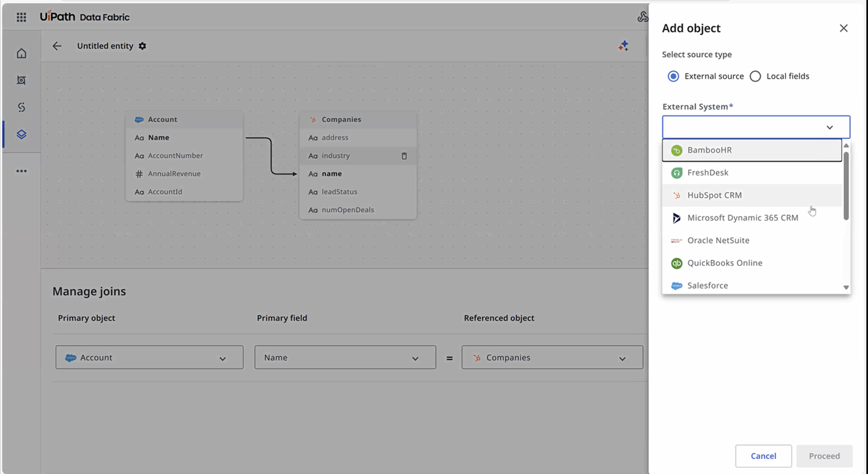The height and width of the screenshot is (474, 868).
Task: Choose Microsoft Dynamic 365 CRM
Action: click(x=752, y=218)
